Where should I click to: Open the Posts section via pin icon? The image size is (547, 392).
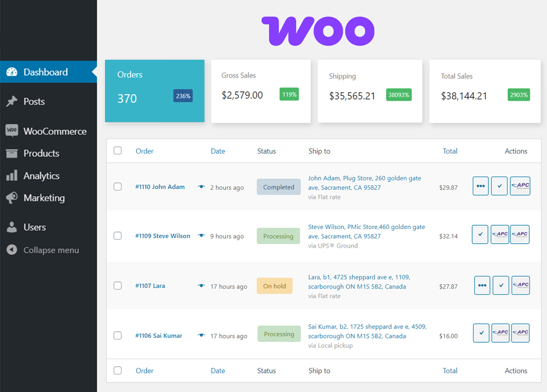click(x=10, y=101)
